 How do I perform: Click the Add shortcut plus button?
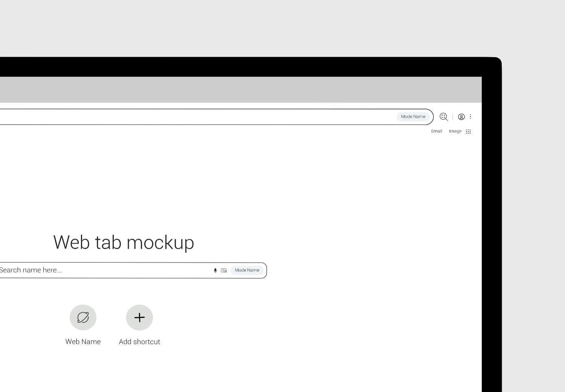(139, 318)
